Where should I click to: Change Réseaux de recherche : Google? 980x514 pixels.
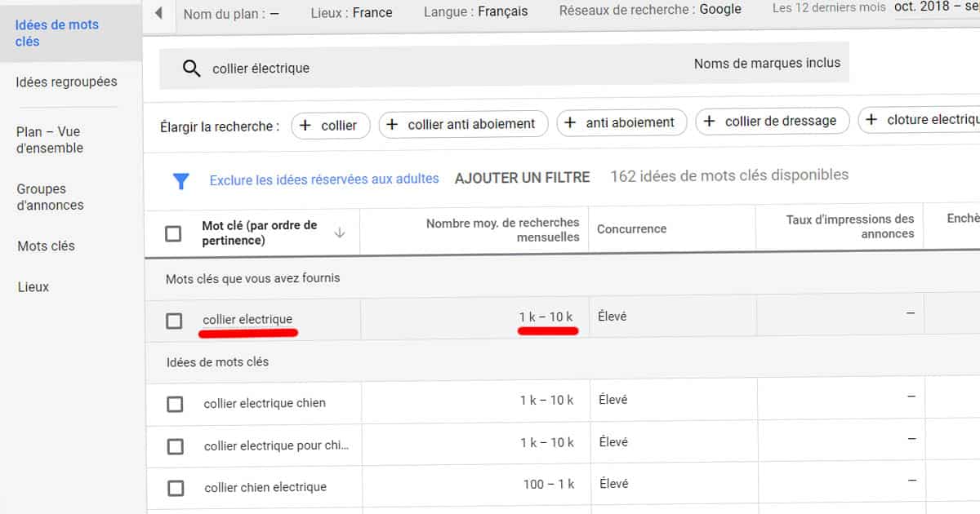pyautogui.click(x=650, y=10)
